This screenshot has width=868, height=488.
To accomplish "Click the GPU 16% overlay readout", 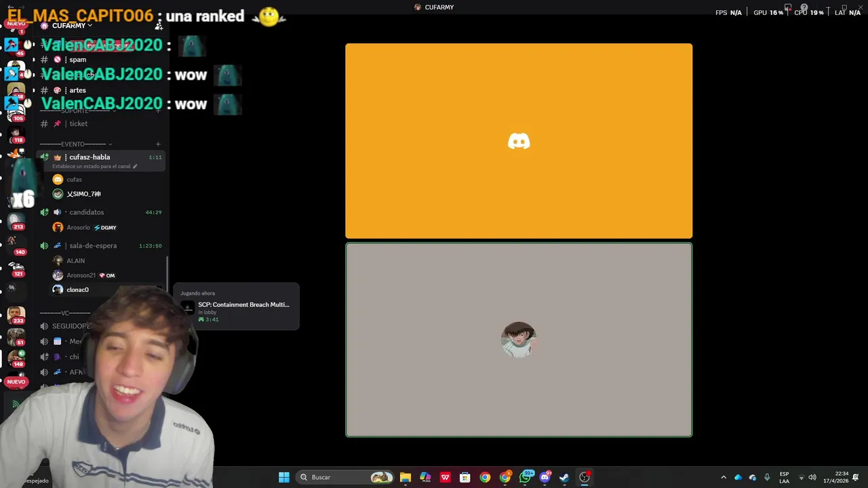I will [x=768, y=12].
